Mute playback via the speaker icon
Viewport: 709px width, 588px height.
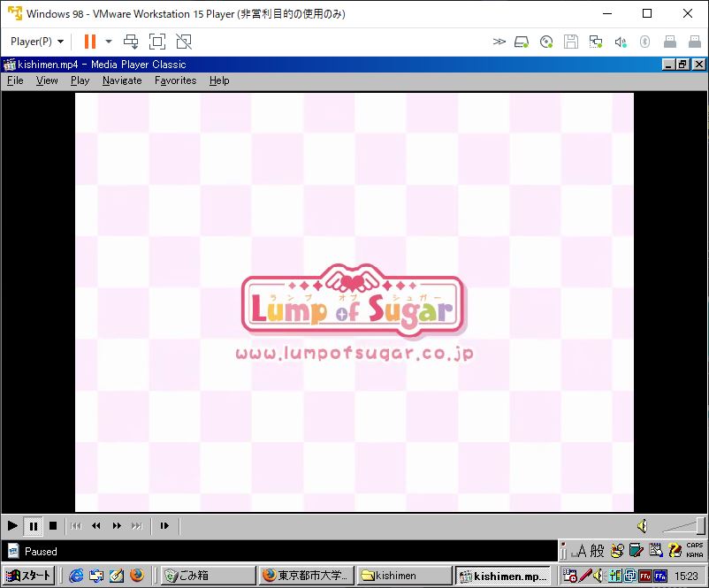pos(642,524)
